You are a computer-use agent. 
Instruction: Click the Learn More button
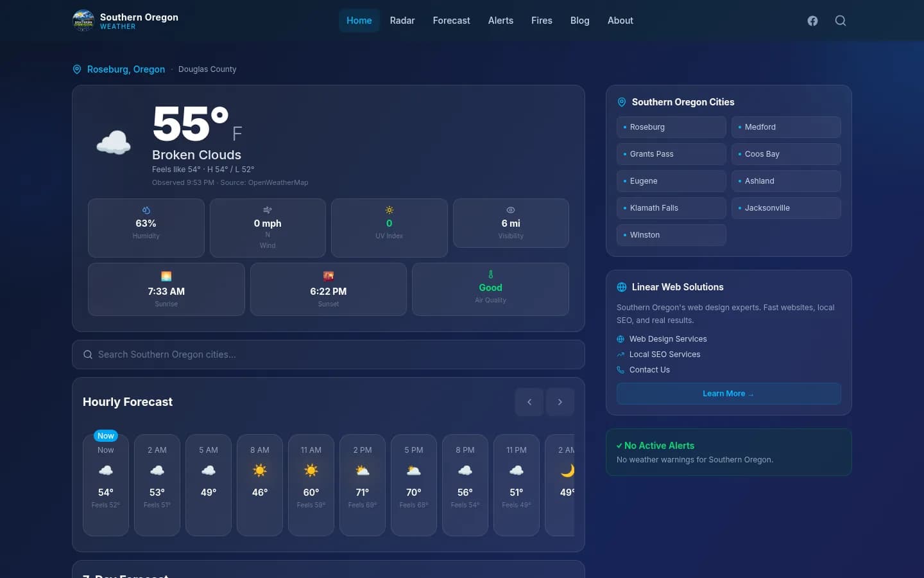tap(729, 394)
